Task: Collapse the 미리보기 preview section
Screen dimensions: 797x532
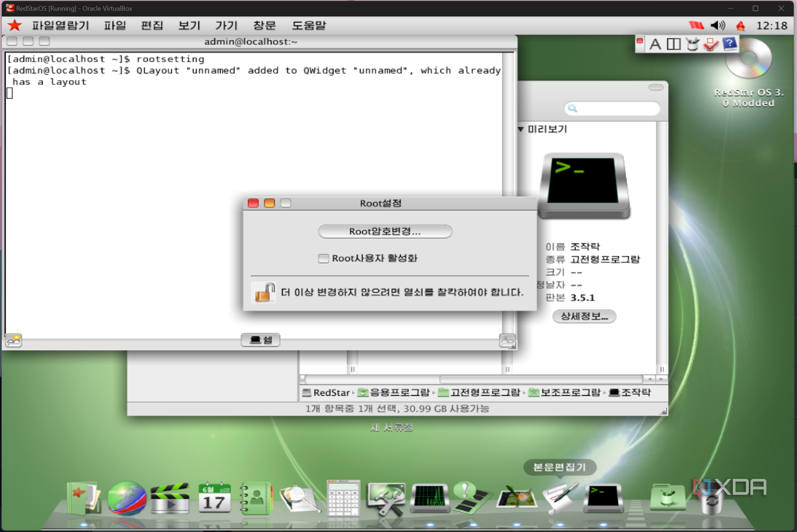Action: pos(520,129)
